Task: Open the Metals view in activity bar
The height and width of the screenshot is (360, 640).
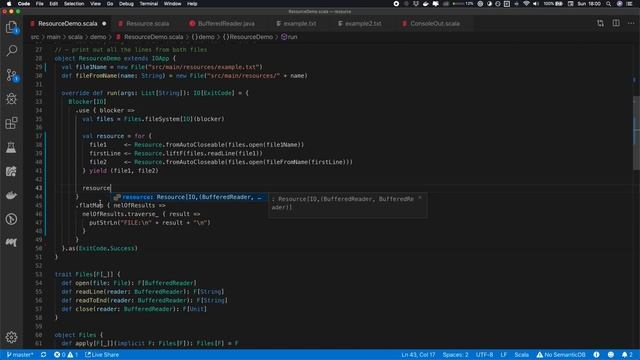Action: (11, 242)
